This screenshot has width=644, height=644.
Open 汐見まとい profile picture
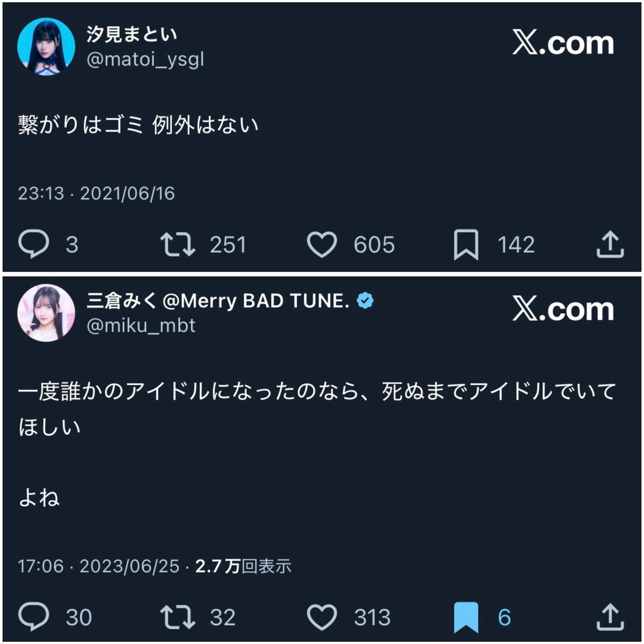(46, 46)
